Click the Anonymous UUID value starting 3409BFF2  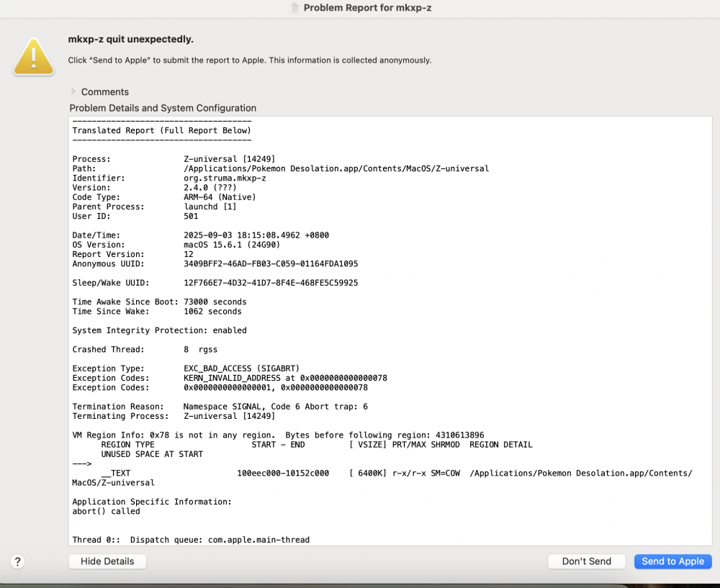(271, 264)
